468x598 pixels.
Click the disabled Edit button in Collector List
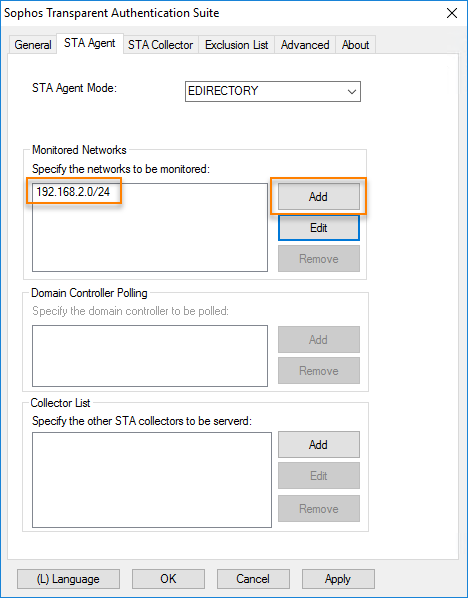pyautogui.click(x=318, y=476)
